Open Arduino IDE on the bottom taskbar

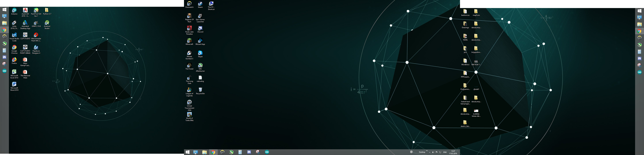tap(267, 152)
